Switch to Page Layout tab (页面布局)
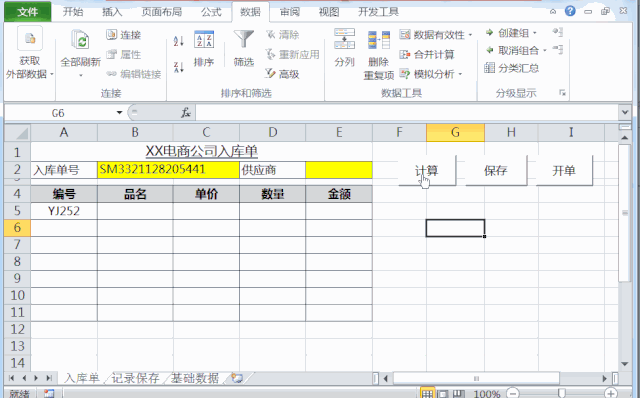Image resolution: width=640 pixels, height=398 pixels. pos(162,12)
